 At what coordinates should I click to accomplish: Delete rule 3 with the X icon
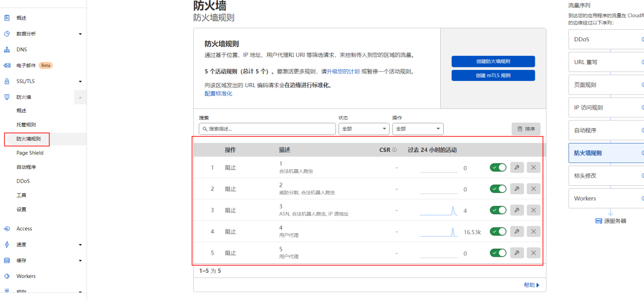tap(533, 210)
